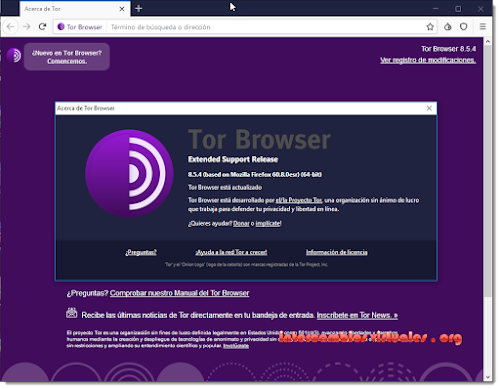Screen dimensions: 500x389
Task: Open 'Ayuda a la red Tor a crecer' link
Action: tap(231, 252)
